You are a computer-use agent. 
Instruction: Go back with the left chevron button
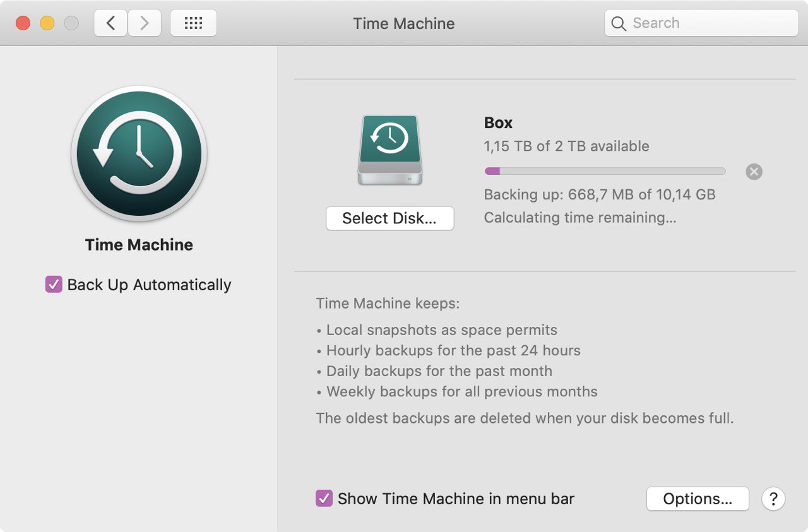coord(111,23)
